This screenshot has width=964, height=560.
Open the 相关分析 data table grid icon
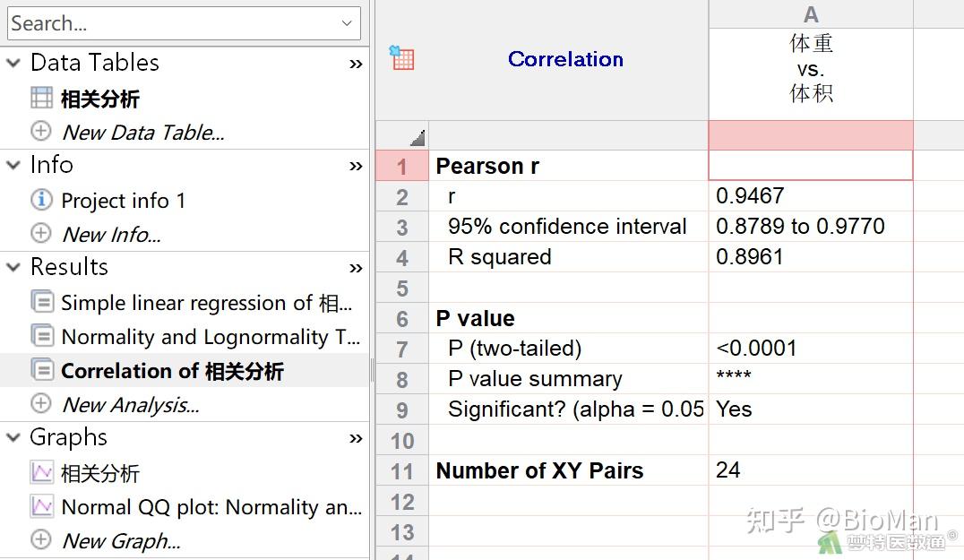coord(39,99)
